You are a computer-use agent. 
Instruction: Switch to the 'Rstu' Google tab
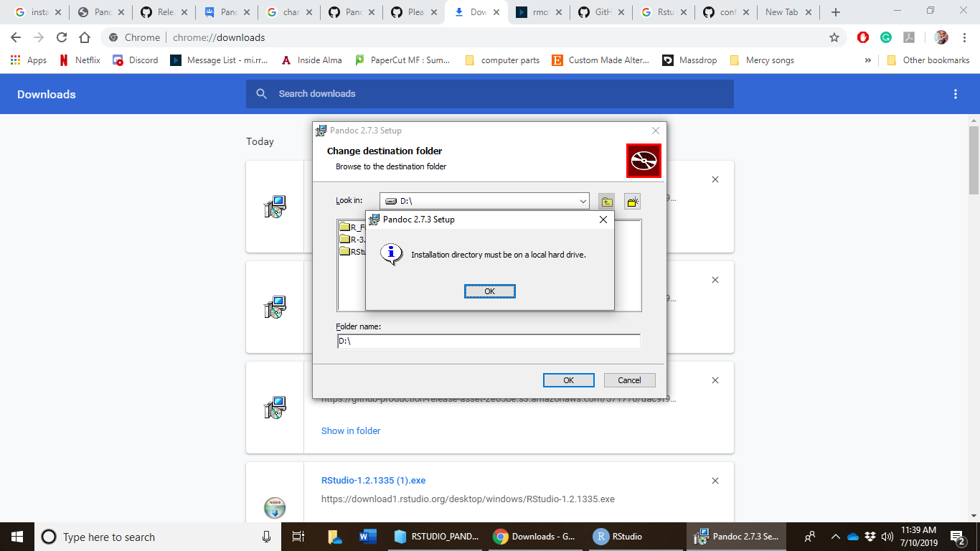(x=666, y=12)
